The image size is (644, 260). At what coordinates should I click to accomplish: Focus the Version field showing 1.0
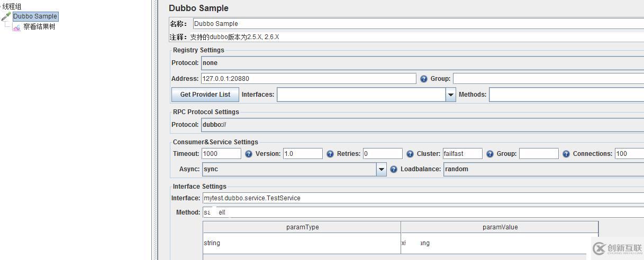click(303, 154)
